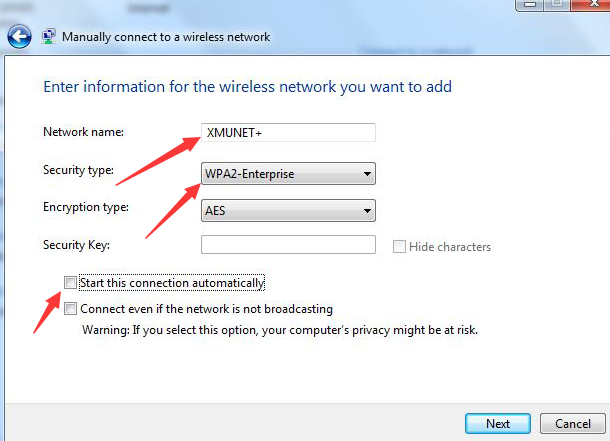Click the wireless network wizard title icon
The height and width of the screenshot is (441, 610).
point(49,37)
